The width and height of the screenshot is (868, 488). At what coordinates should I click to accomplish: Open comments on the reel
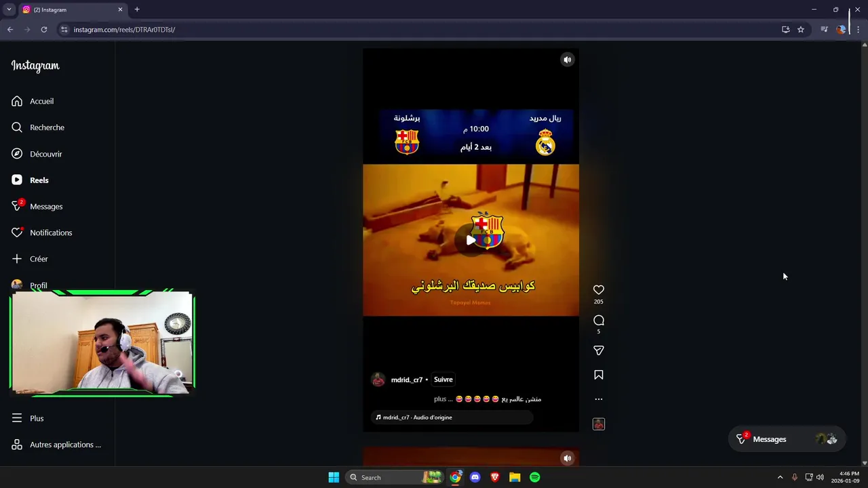click(x=599, y=320)
